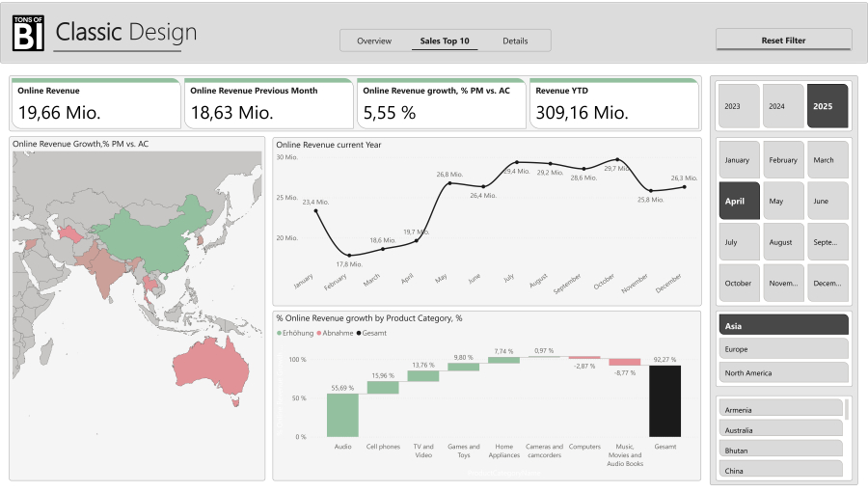Click the black Gesamt bar
Screen dimensions: 868x492
pyautogui.click(x=665, y=400)
